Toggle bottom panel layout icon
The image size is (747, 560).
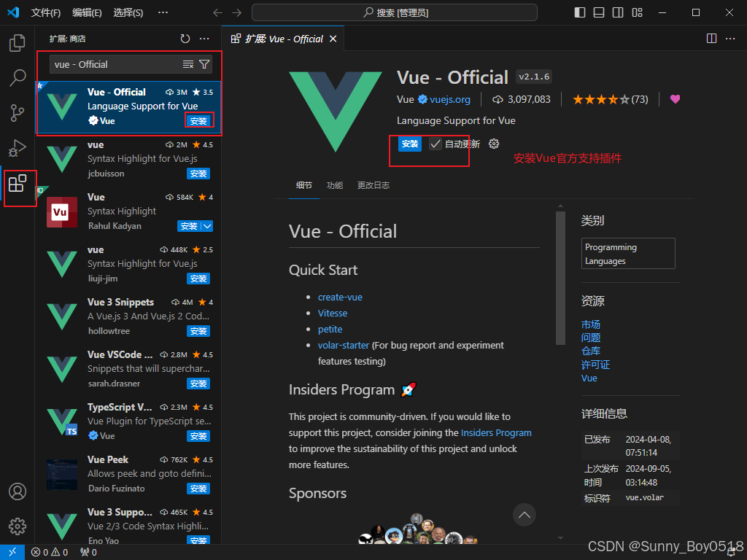point(599,13)
